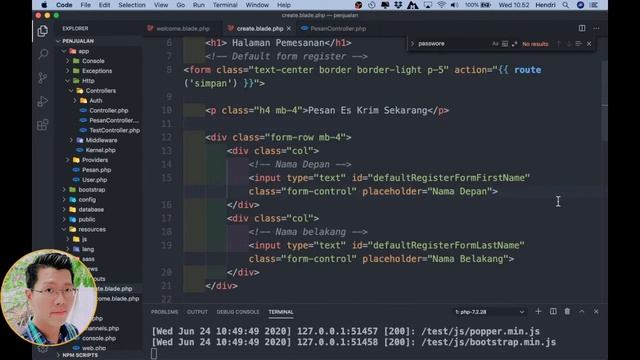The width and height of the screenshot is (640, 360).
Task: Toggle Find in Selection in find widget
Action: (578, 44)
